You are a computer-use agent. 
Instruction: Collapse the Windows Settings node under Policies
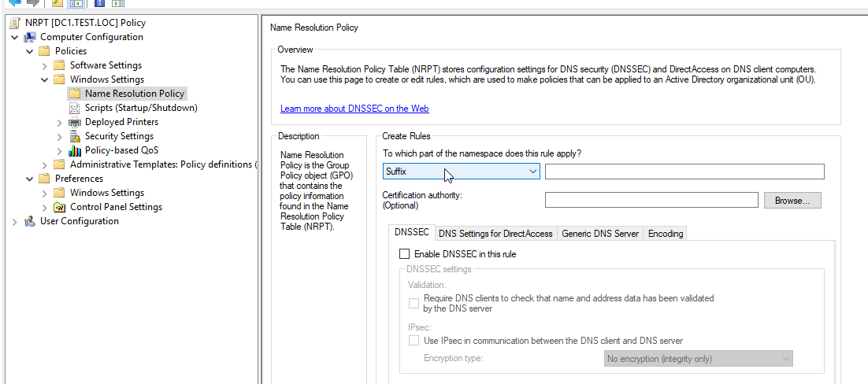[x=46, y=79]
